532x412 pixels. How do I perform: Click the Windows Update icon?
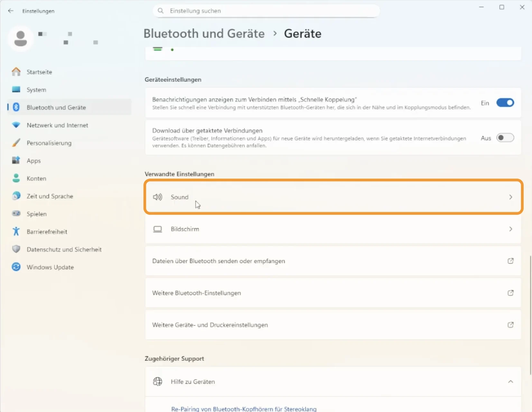[16, 267]
